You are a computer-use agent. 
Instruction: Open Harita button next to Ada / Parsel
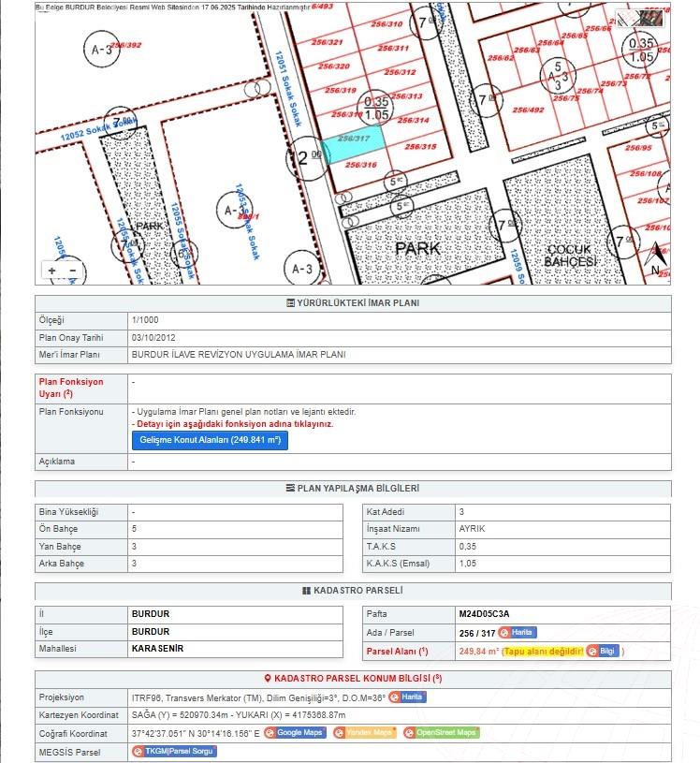click(x=518, y=632)
